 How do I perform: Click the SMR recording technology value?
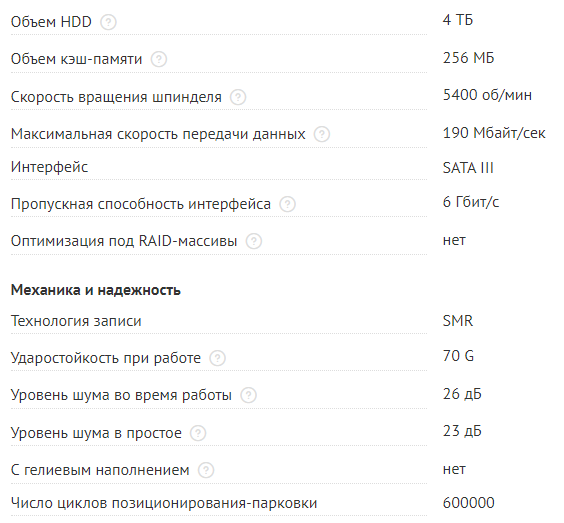pos(458,321)
